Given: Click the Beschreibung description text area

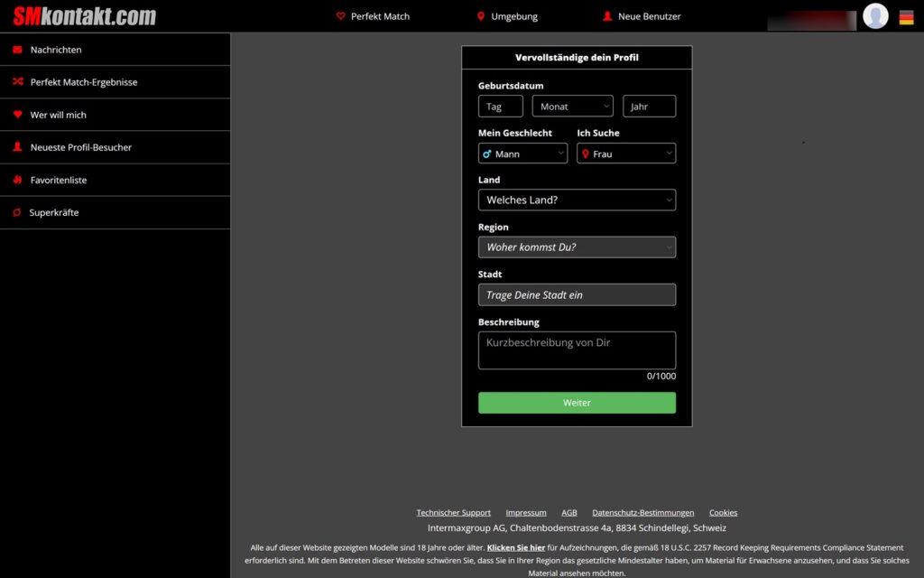Looking at the screenshot, I should click(577, 350).
